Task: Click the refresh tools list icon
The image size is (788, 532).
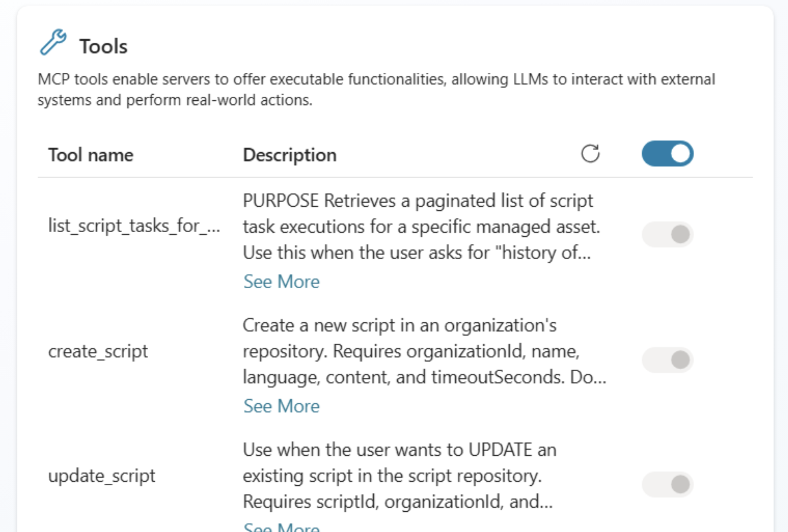Action: pyautogui.click(x=590, y=154)
